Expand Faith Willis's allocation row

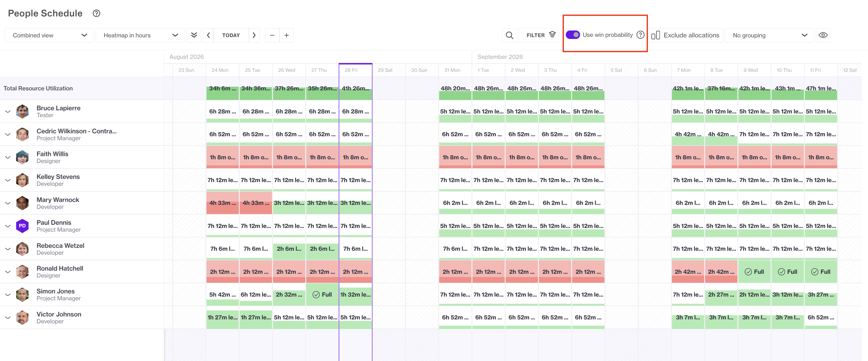pyautogui.click(x=8, y=157)
